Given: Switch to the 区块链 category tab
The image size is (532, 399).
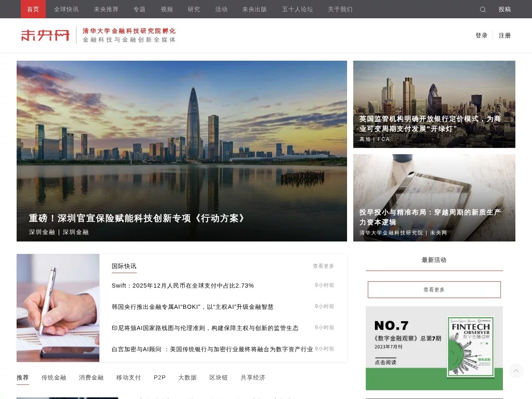Looking at the screenshot, I should (x=219, y=377).
